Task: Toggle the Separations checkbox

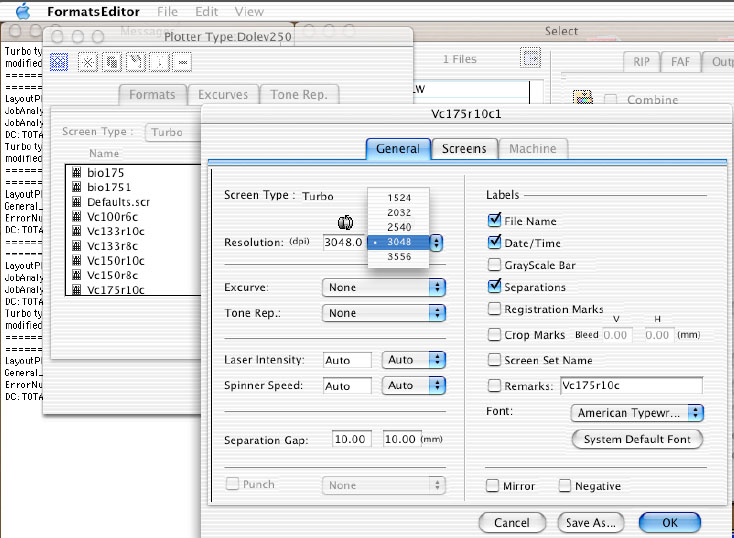Action: [x=494, y=286]
